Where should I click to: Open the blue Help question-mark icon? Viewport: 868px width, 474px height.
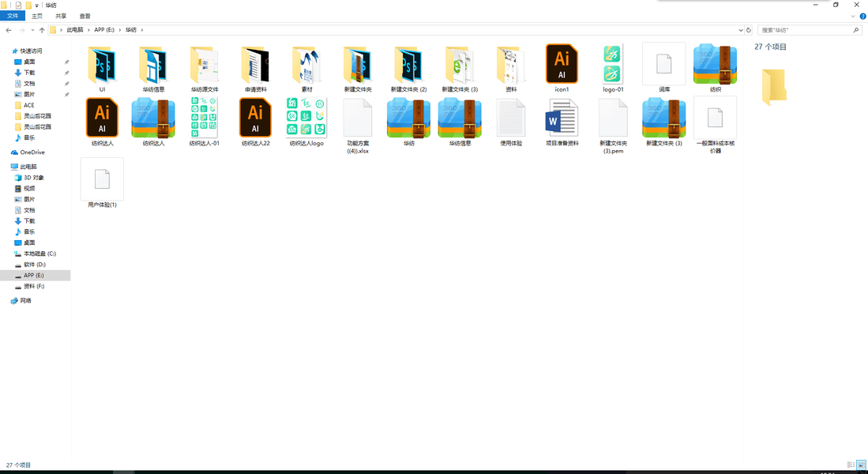(x=862, y=16)
